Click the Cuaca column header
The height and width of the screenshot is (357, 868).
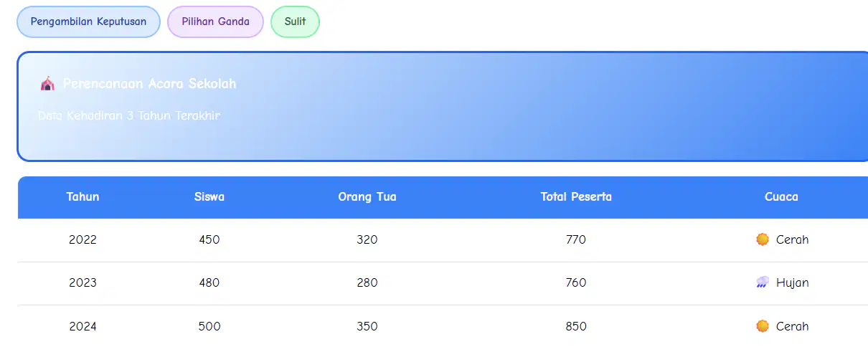(x=781, y=197)
